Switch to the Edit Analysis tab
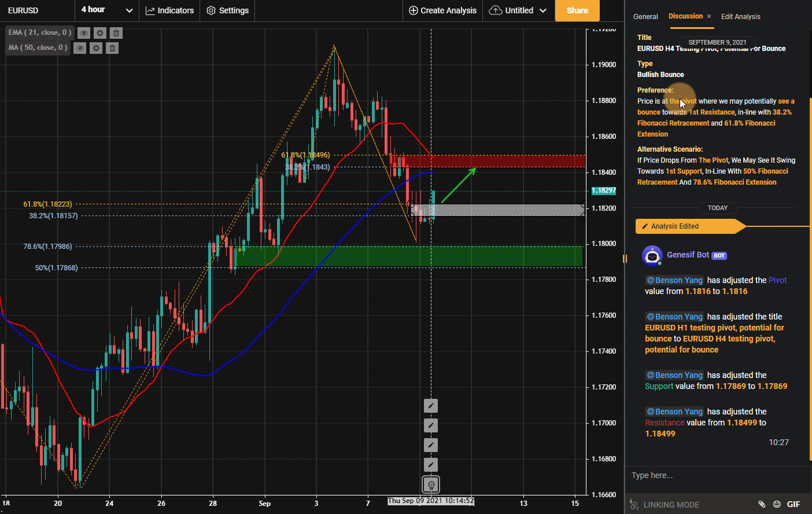Screen dimensions: 812x514 741,17
